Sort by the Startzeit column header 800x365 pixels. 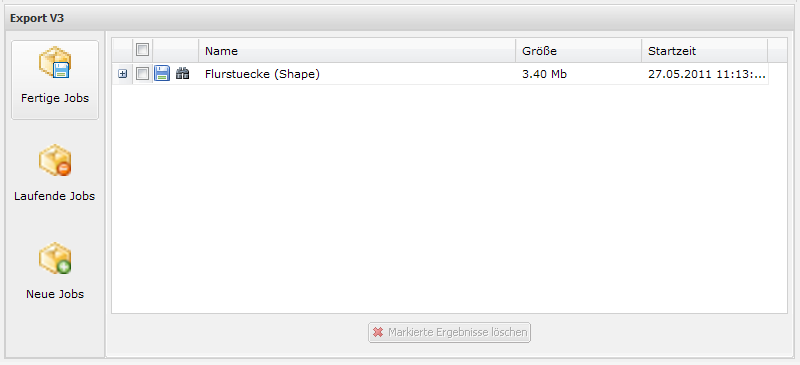click(704, 51)
